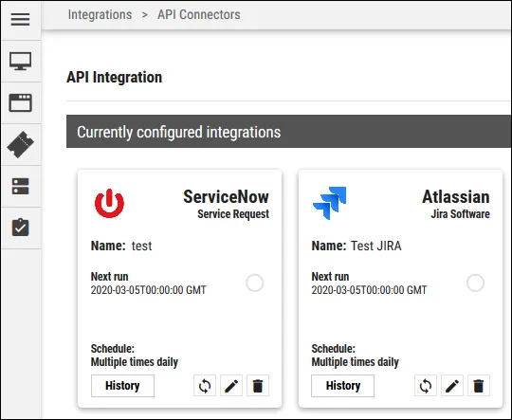Click the 'API Integration' heading

pyautogui.click(x=115, y=78)
